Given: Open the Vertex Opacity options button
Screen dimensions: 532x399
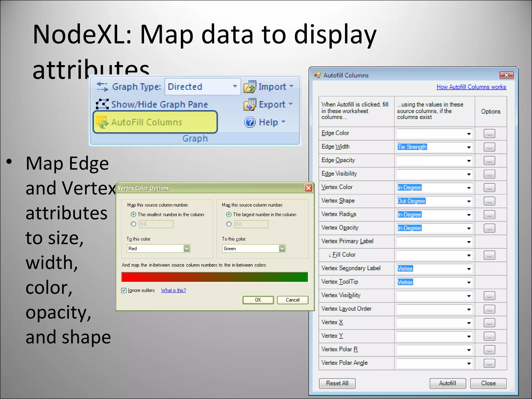Looking at the screenshot, I should tap(489, 228).
